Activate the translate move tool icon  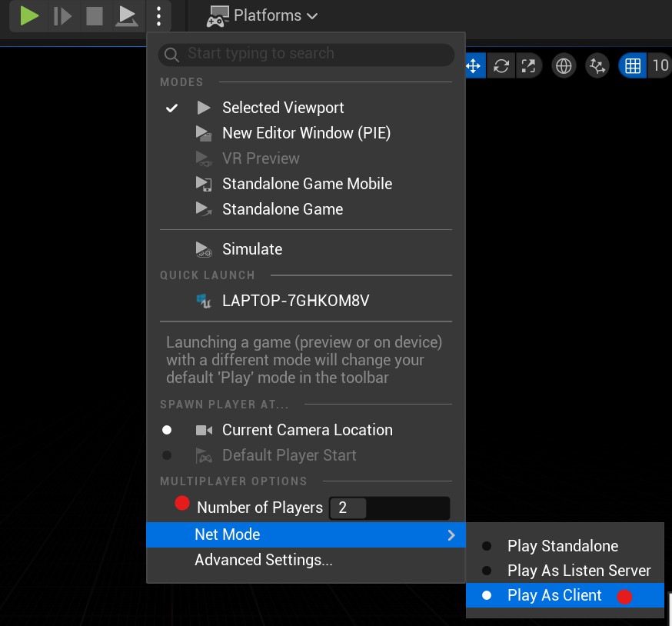(x=474, y=66)
